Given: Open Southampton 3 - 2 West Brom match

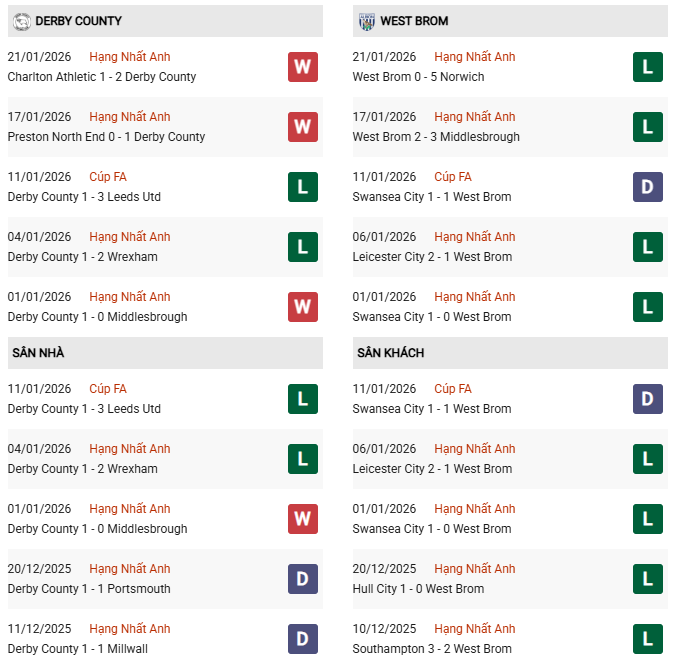Looking at the screenshot, I should click(x=432, y=649).
